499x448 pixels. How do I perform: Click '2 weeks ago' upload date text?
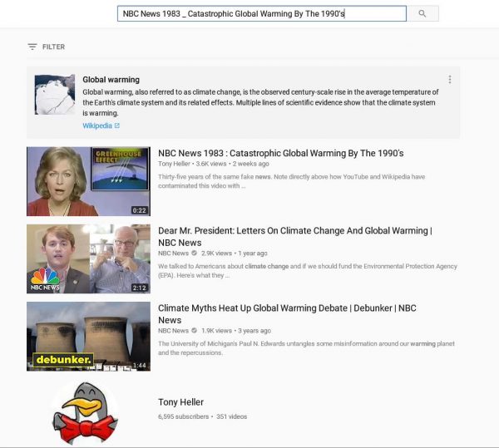click(x=251, y=164)
